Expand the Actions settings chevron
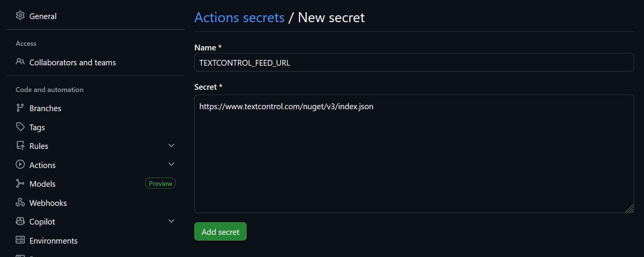644x257 pixels. (171, 164)
